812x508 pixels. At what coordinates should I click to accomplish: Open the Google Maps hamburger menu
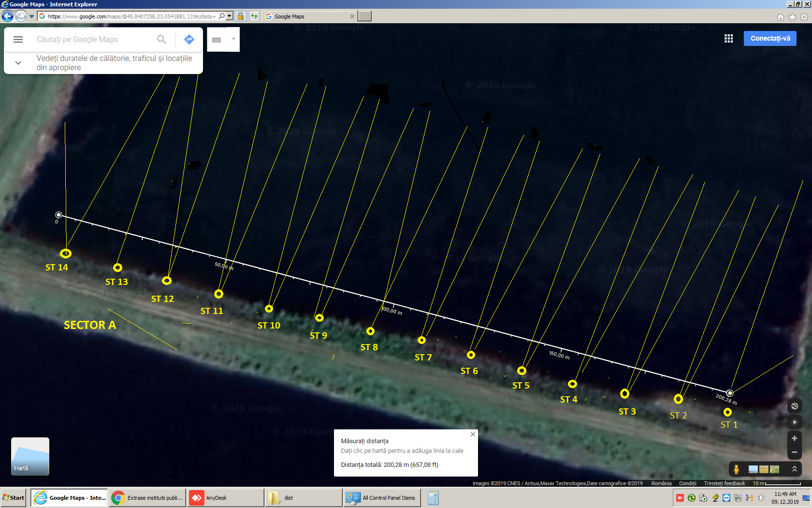[18, 39]
